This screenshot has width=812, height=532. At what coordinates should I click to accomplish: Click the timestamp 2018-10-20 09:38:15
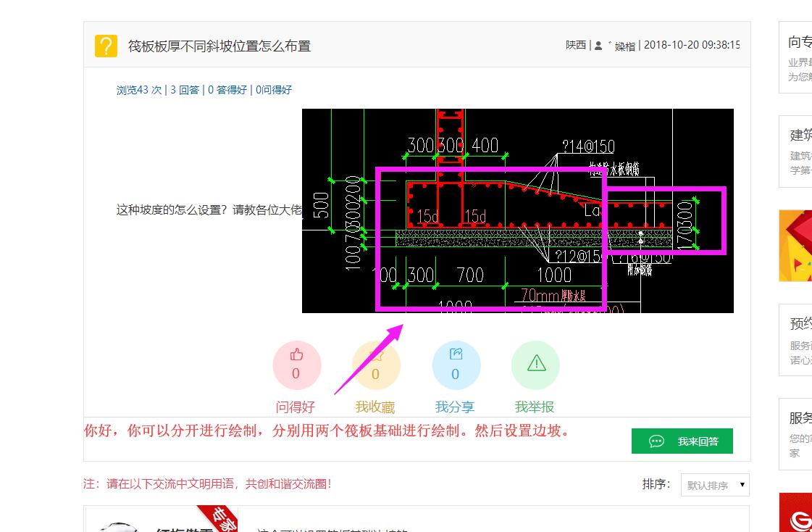click(691, 45)
